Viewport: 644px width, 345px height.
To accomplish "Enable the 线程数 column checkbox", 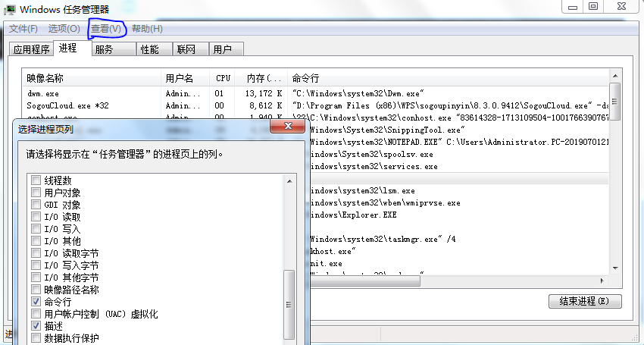I will 36,180.
